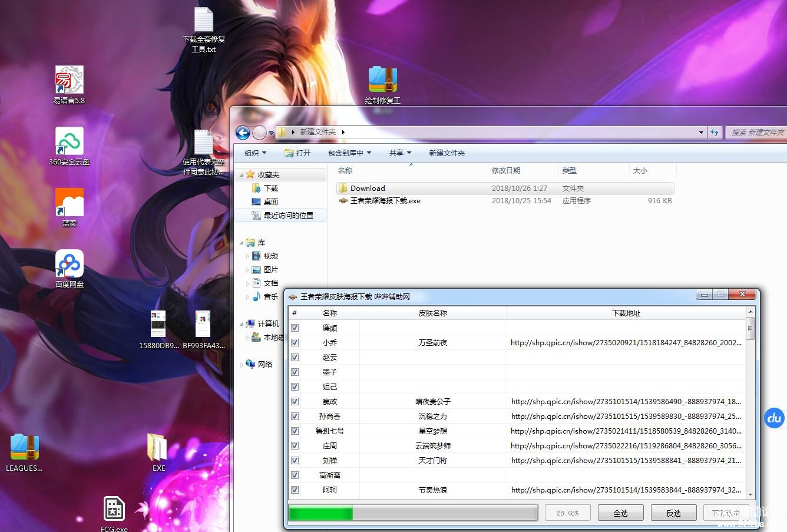Uncheck the checkbox for 阿轲 row

[295, 490]
